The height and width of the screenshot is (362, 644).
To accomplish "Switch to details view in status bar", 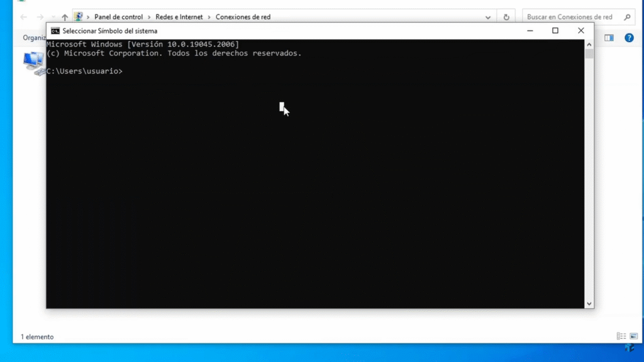I will pos(621,337).
